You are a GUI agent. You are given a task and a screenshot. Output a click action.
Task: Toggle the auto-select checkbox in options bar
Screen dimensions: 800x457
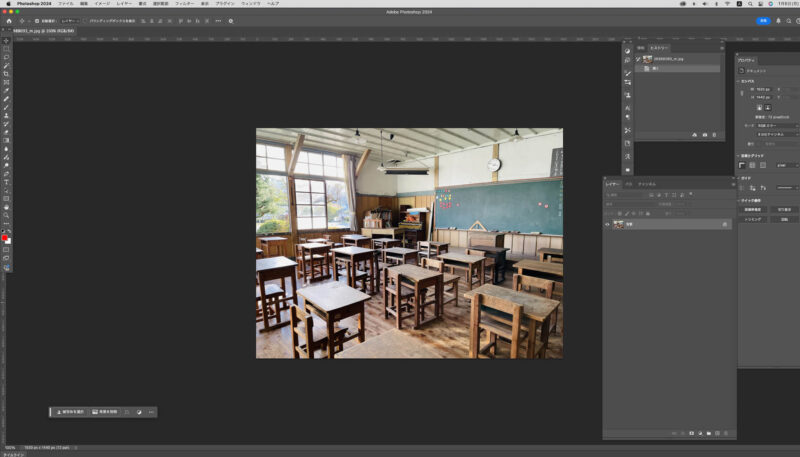[x=37, y=21]
